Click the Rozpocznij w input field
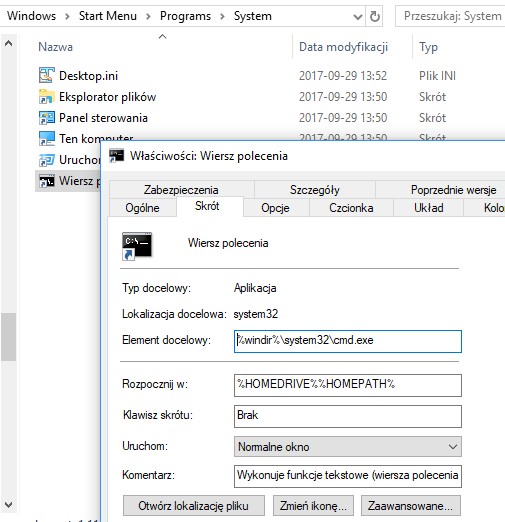The image size is (505, 522). (x=348, y=385)
